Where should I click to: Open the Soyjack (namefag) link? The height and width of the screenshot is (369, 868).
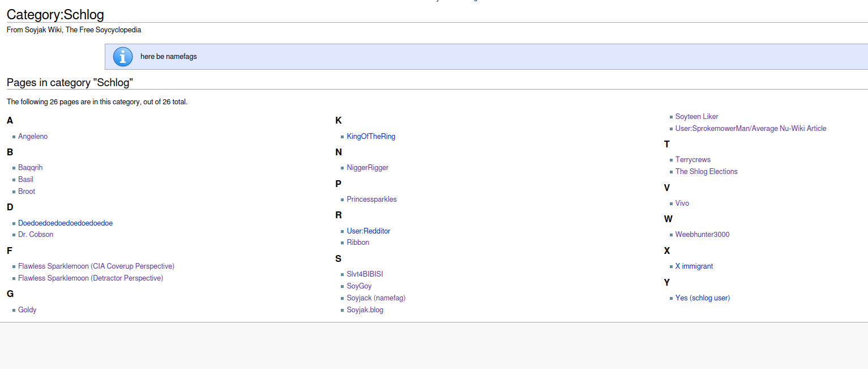376,298
